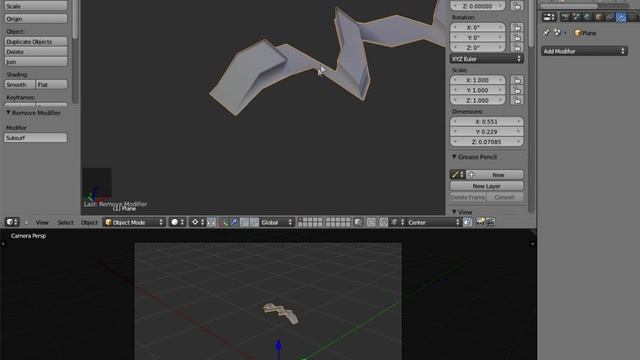Image resolution: width=640 pixels, height=360 pixels.
Task: Click the Rotation X value field
Action: coord(478,27)
